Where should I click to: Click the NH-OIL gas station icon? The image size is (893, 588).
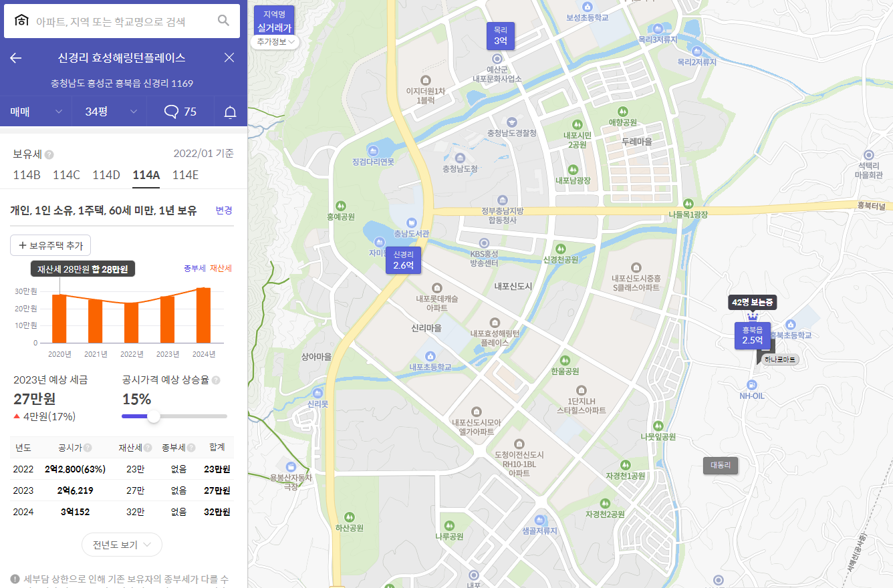(752, 385)
